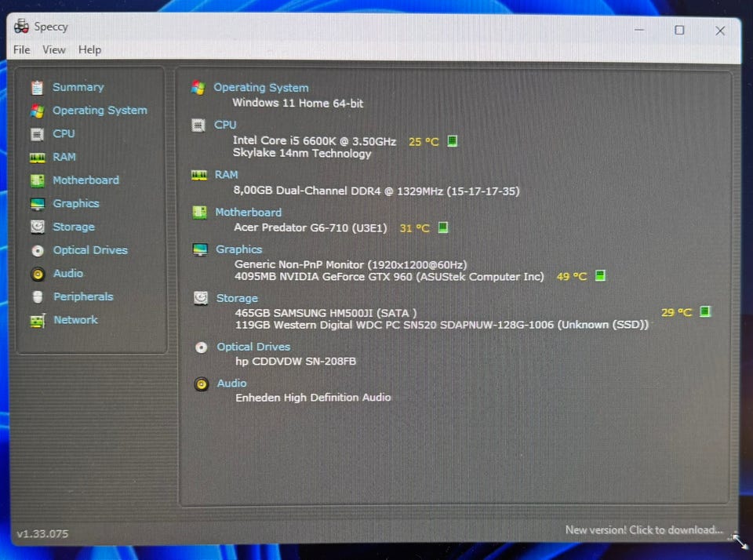The image size is (753, 560).
Task: Click the Optical Drives disc icon in sidebar
Action: 38,251
